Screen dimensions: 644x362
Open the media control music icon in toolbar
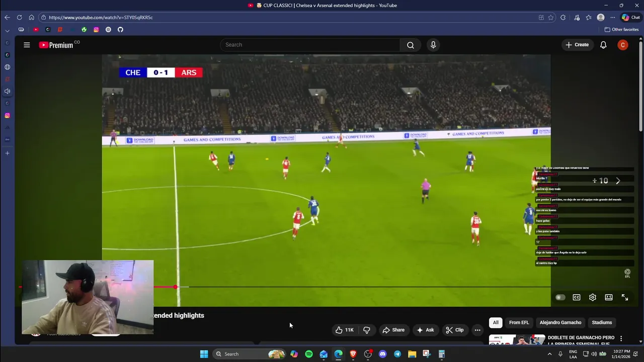coord(577,17)
